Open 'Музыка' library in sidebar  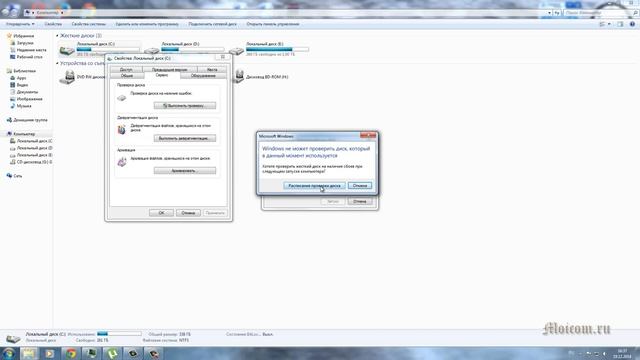click(x=24, y=106)
